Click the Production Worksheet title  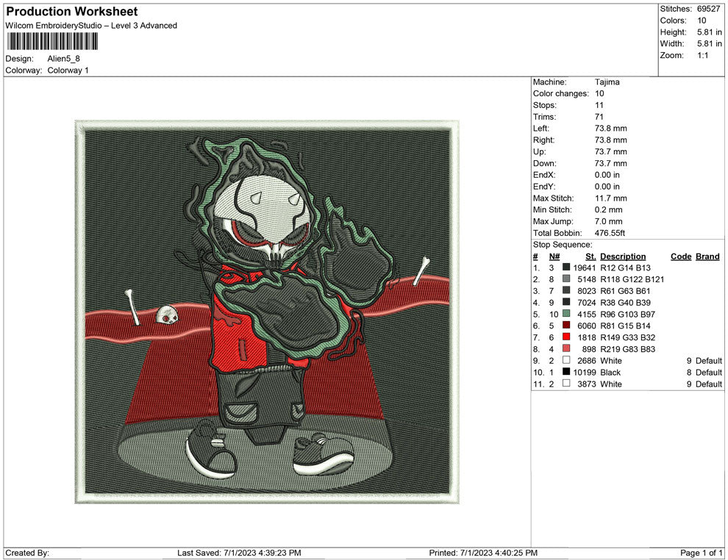[72, 12]
